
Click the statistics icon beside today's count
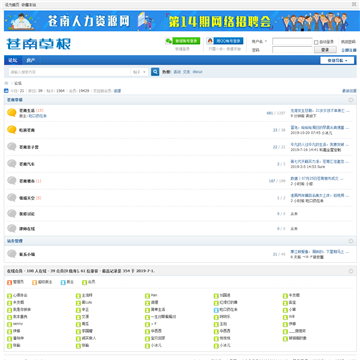click(6, 91)
